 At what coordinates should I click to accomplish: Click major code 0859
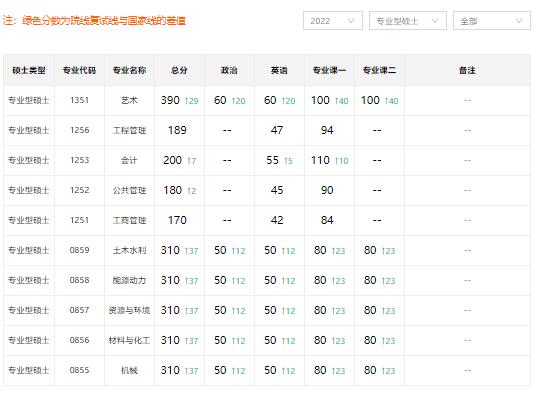pos(79,250)
